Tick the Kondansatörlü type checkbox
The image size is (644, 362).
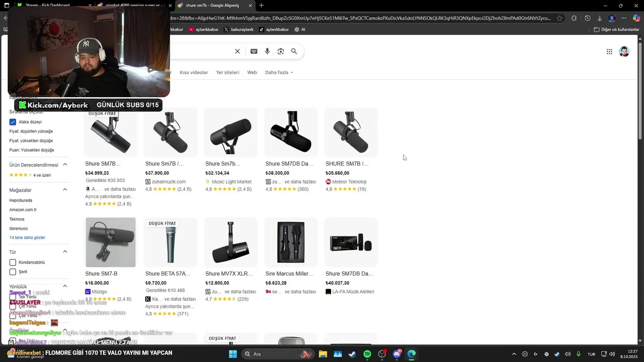point(13,262)
